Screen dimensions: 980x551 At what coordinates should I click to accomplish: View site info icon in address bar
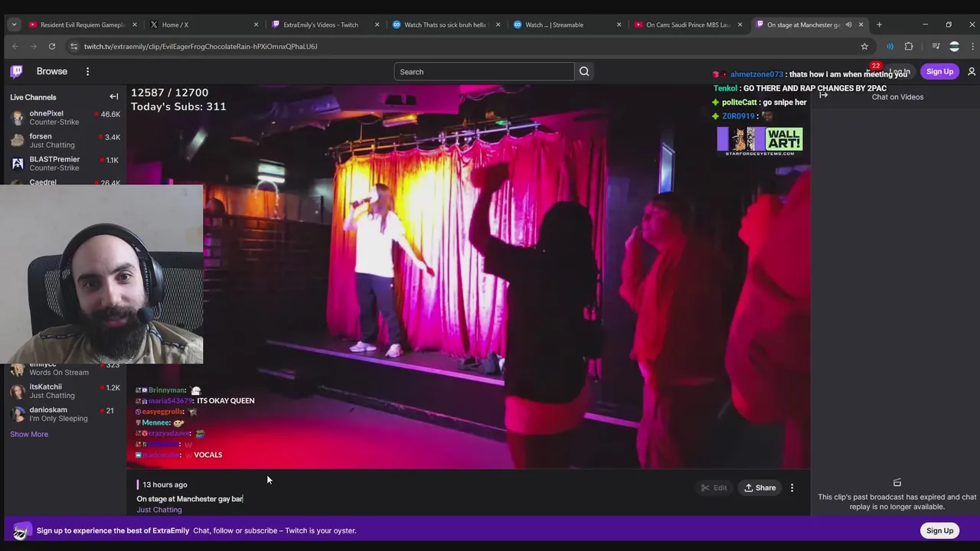73,46
